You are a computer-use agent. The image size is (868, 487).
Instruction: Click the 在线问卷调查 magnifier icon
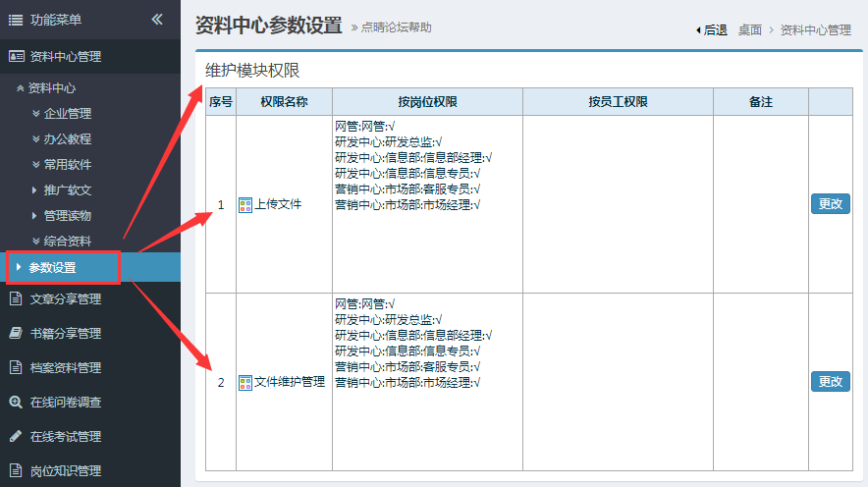[16, 402]
